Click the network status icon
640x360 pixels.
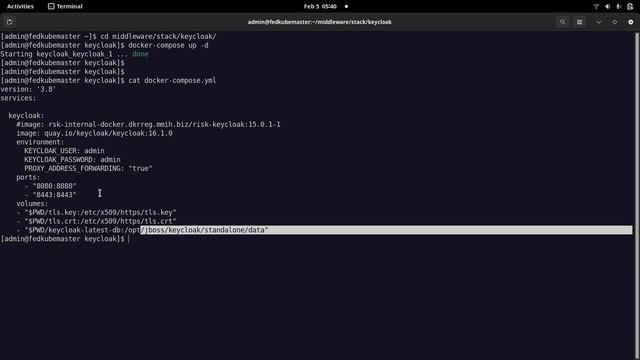[x=596, y=6]
